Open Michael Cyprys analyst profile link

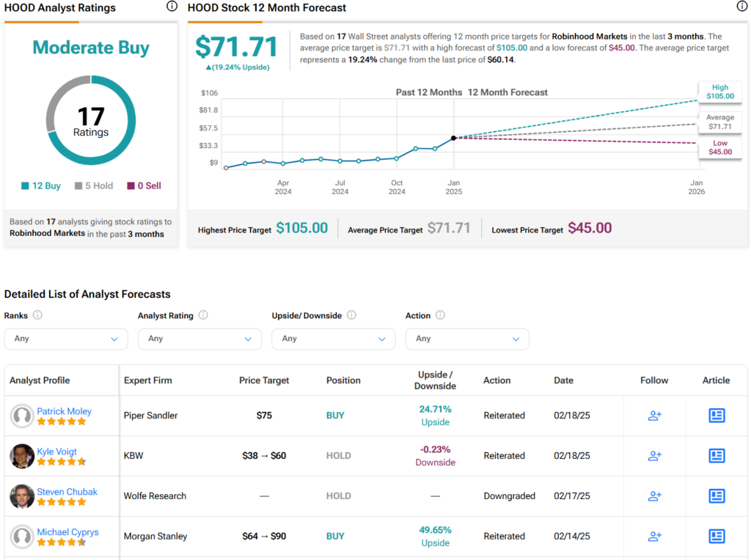click(67, 531)
